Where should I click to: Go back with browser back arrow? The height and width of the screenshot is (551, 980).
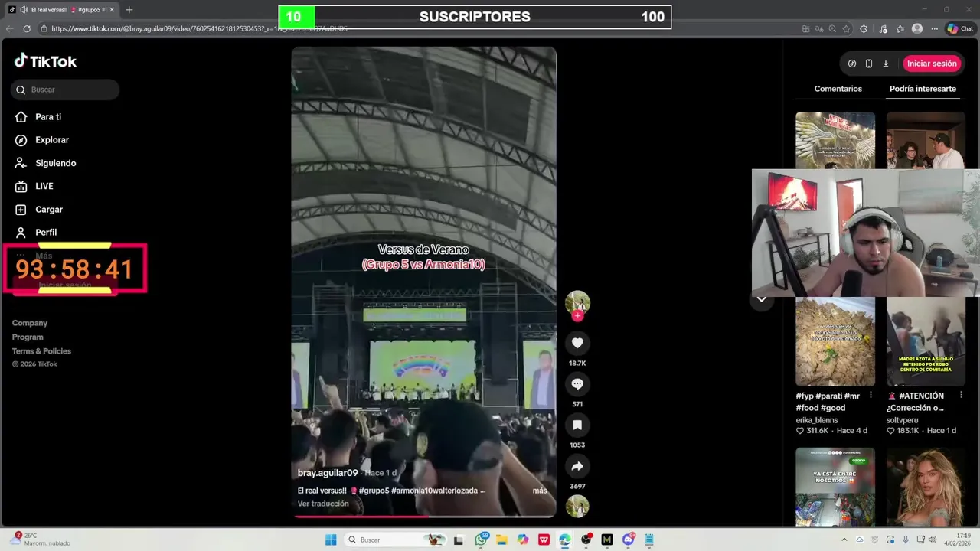pyautogui.click(x=10, y=28)
